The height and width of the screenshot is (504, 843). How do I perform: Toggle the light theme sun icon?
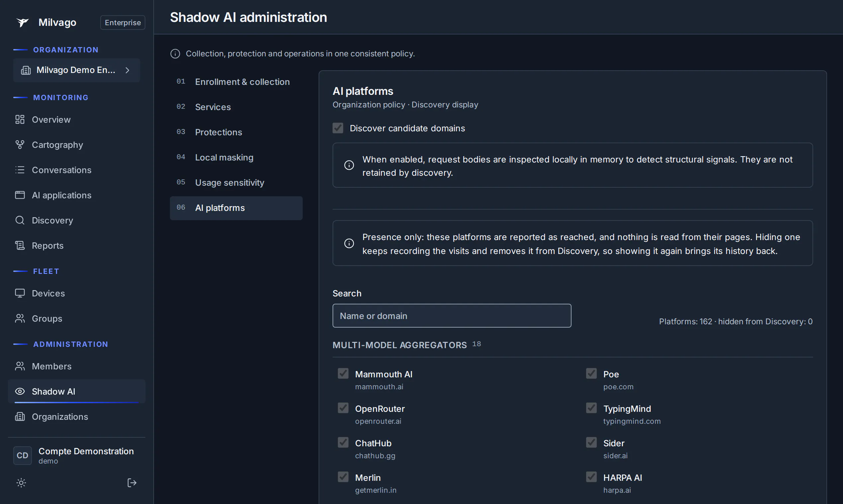[x=21, y=483]
